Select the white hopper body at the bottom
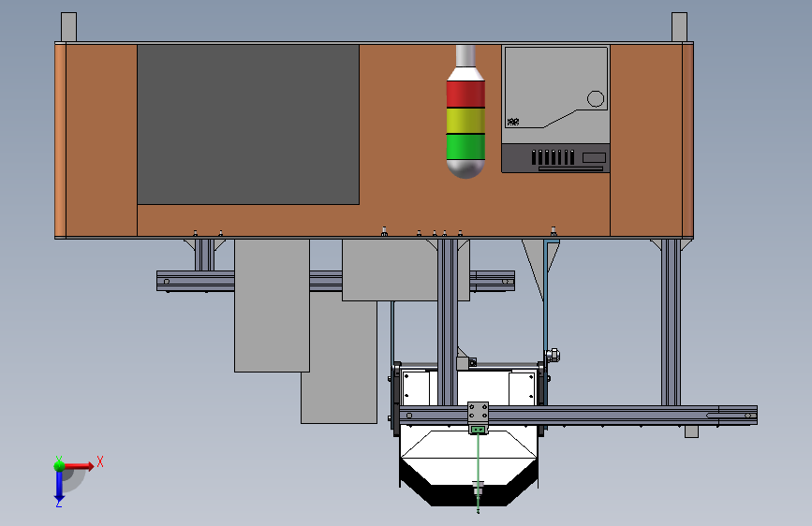The width and height of the screenshot is (812, 526). pos(468,444)
